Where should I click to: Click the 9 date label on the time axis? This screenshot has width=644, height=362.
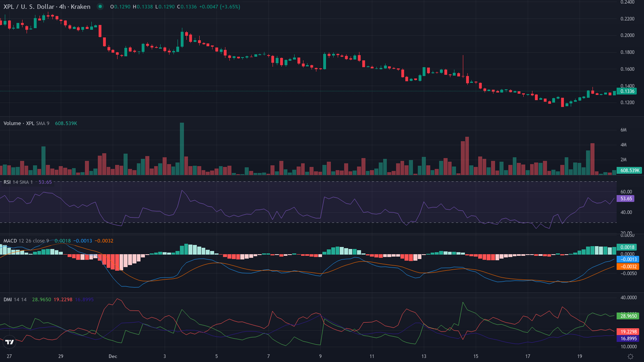(320, 356)
